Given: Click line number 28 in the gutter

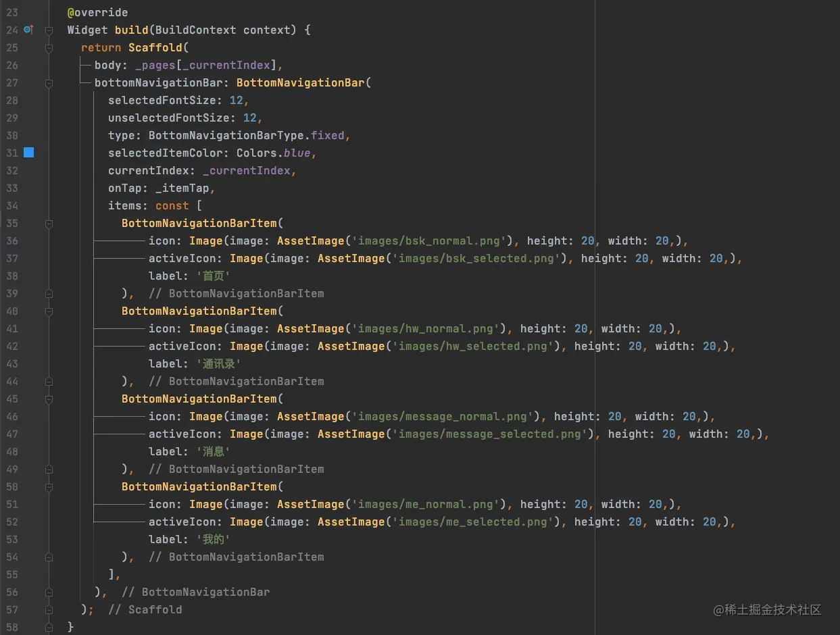Looking at the screenshot, I should coord(12,101).
